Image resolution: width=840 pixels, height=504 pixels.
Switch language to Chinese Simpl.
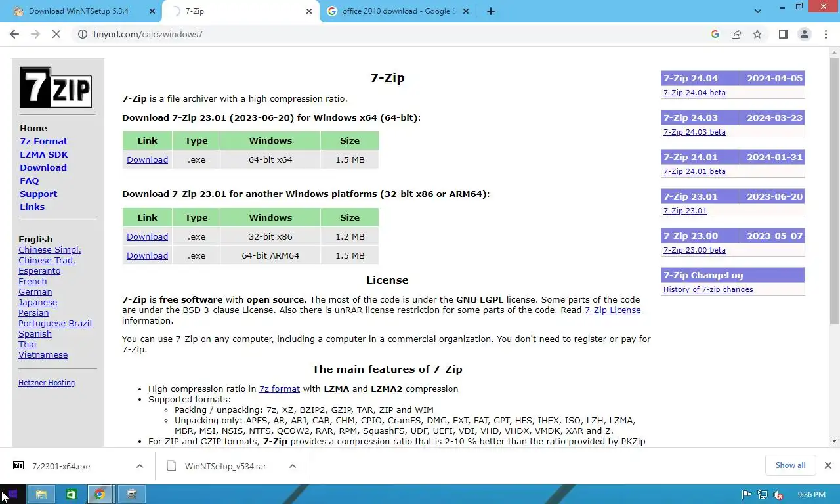click(50, 249)
